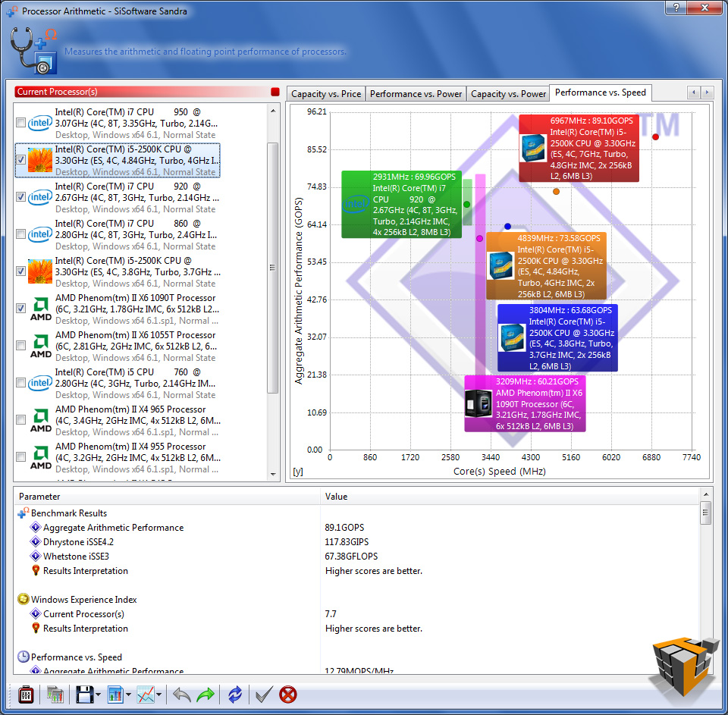Screen dimensions: 728x715
Task: Click the AMD logo for Phenom II X6 1090T
Action: pyautogui.click(x=41, y=309)
